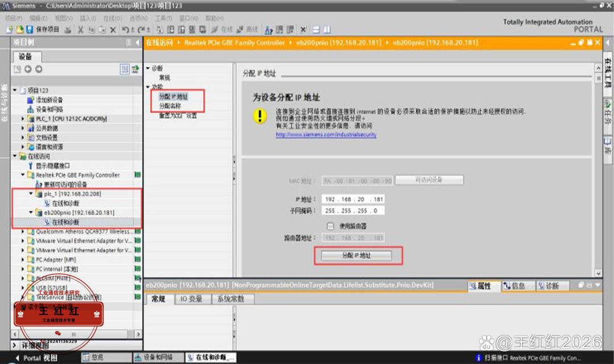The height and width of the screenshot is (364, 614).
Task: Click the redo arrow icon
Action: pyautogui.click(x=143, y=30)
